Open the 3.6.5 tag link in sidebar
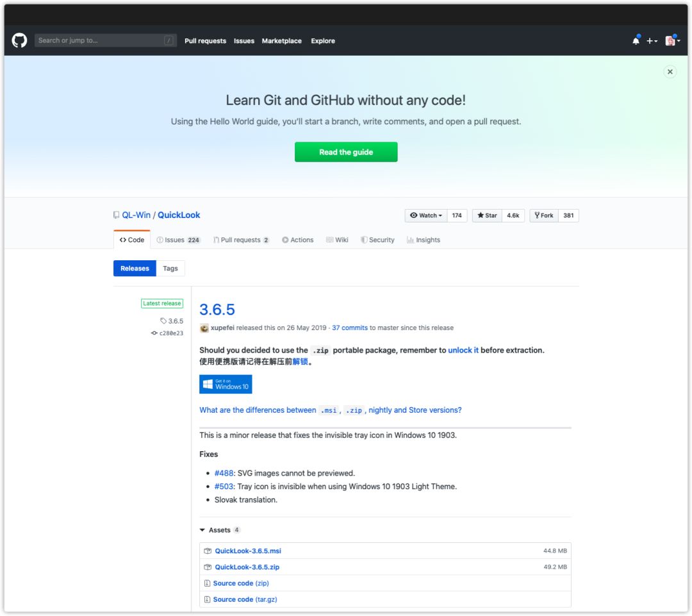The height and width of the screenshot is (616, 692). pos(172,321)
